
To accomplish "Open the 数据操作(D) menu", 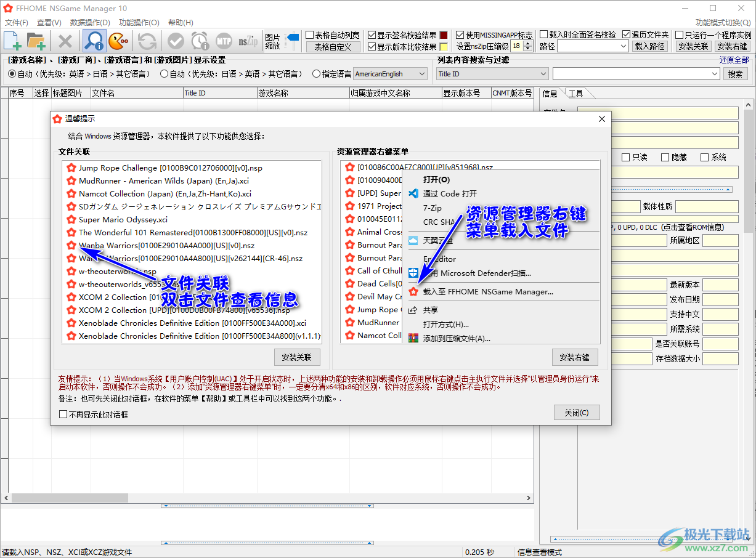I will pyautogui.click(x=90, y=23).
